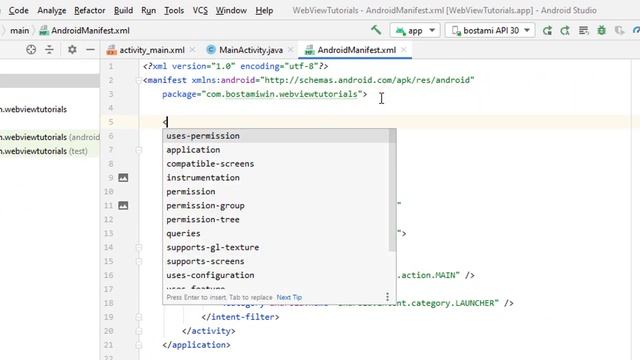Viewport: 640px width, 360px height.
Task: Open the Refactor menu
Action: click(90, 10)
